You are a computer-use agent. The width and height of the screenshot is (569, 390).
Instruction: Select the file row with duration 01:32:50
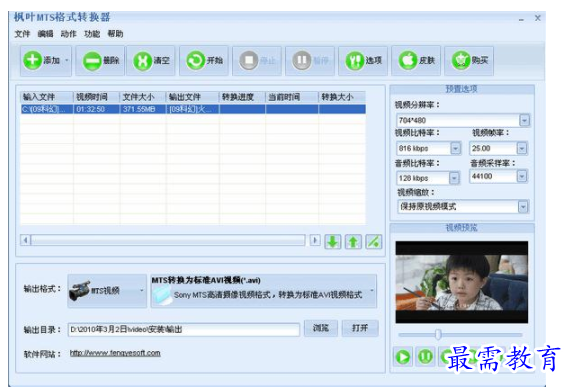pyautogui.click(x=193, y=109)
